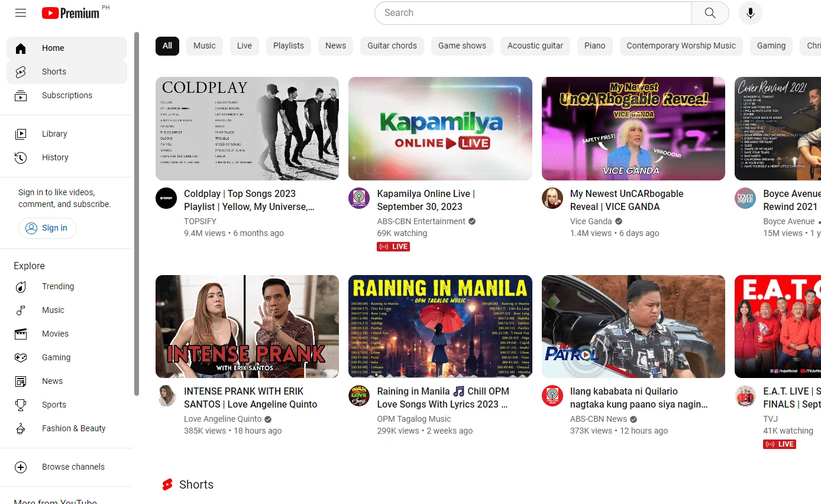Open the Coldplay Top Songs 2023 title
821x504 pixels.
click(x=249, y=200)
